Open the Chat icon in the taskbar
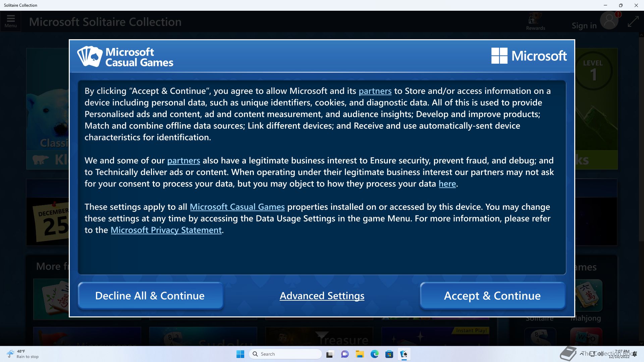 pos(345,354)
